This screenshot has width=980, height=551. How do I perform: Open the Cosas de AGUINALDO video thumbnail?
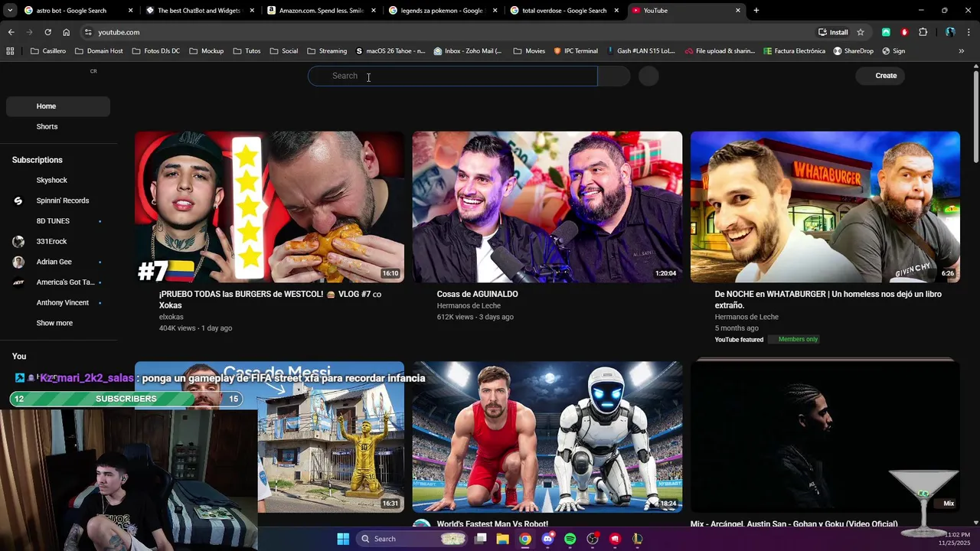pos(547,207)
